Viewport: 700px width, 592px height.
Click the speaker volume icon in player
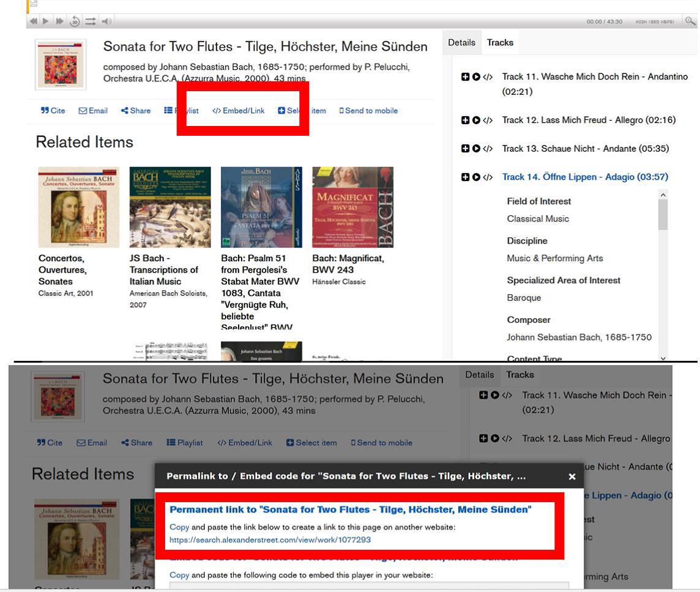[106, 21]
